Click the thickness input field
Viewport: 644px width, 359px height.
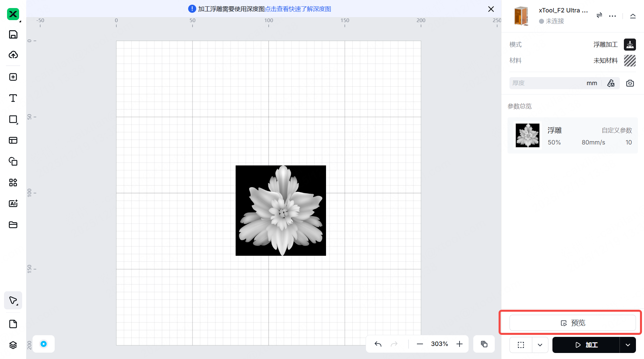click(x=547, y=83)
